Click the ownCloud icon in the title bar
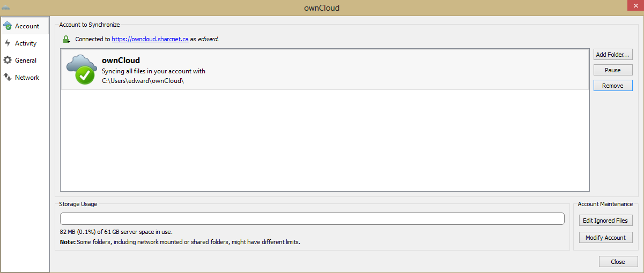Viewport: 644px width, 273px height. pyautogui.click(x=6, y=7)
